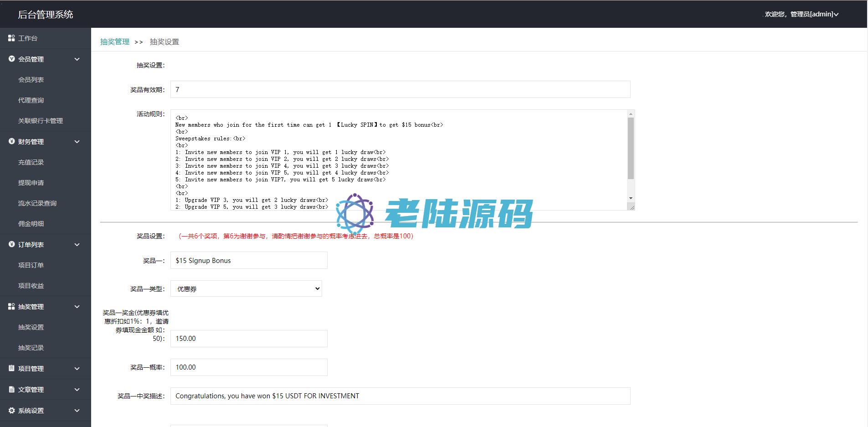868x427 pixels.
Task: Click the 抽奖管理 breadcrumb link
Action: [115, 42]
